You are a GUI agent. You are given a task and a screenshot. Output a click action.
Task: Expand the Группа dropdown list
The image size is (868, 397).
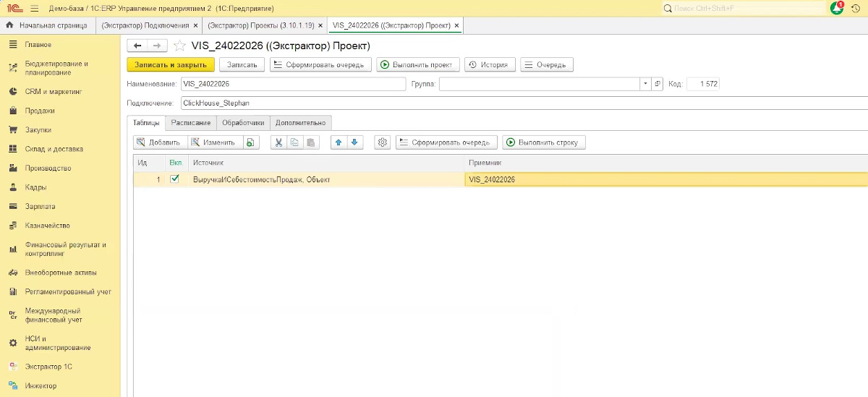(645, 84)
